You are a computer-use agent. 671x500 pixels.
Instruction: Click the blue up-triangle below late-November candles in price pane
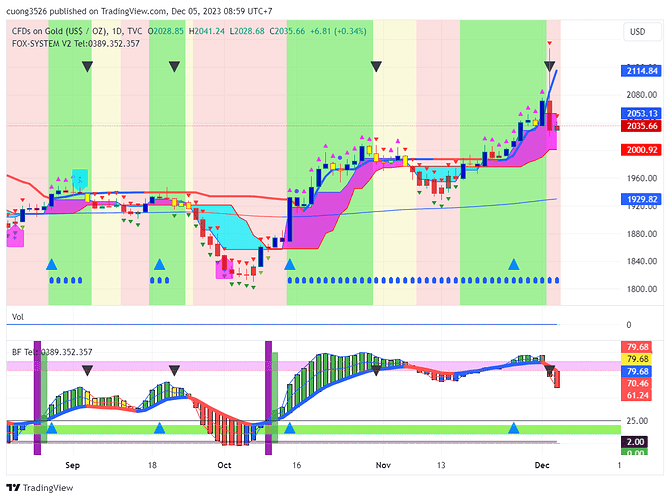coord(514,265)
